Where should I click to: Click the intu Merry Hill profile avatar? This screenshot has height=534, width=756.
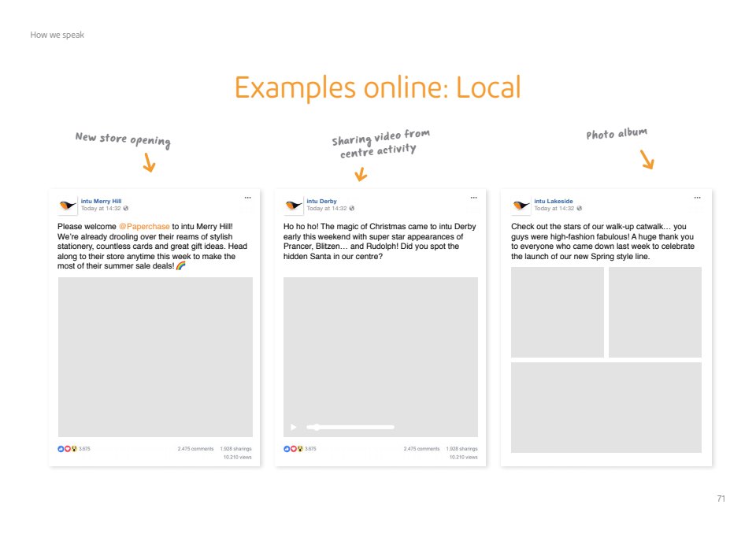pyautogui.click(x=68, y=205)
